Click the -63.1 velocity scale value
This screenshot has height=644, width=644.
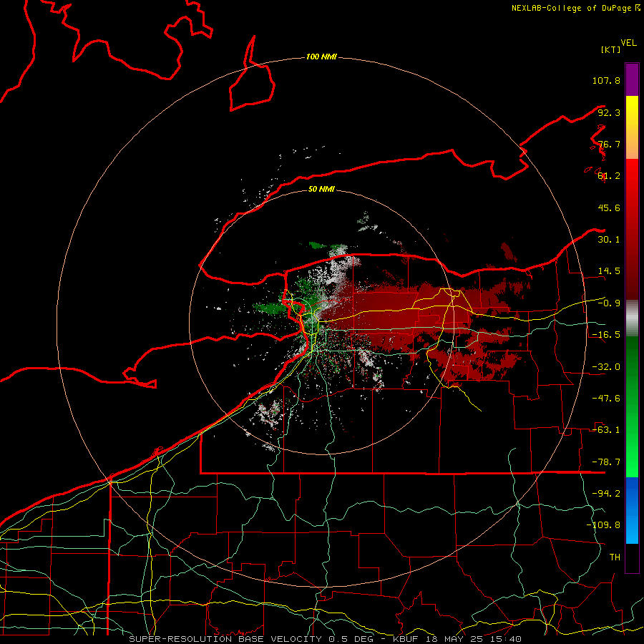(x=606, y=430)
